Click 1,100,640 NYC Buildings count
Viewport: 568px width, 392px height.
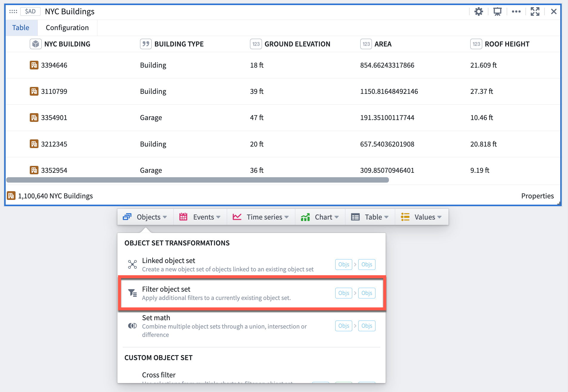pos(55,196)
